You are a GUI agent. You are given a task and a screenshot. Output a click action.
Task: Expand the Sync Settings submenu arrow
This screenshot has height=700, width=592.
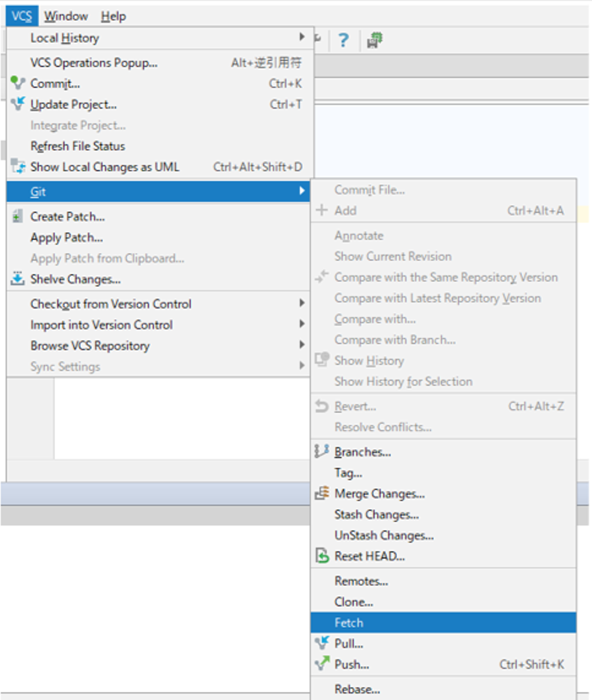click(302, 366)
